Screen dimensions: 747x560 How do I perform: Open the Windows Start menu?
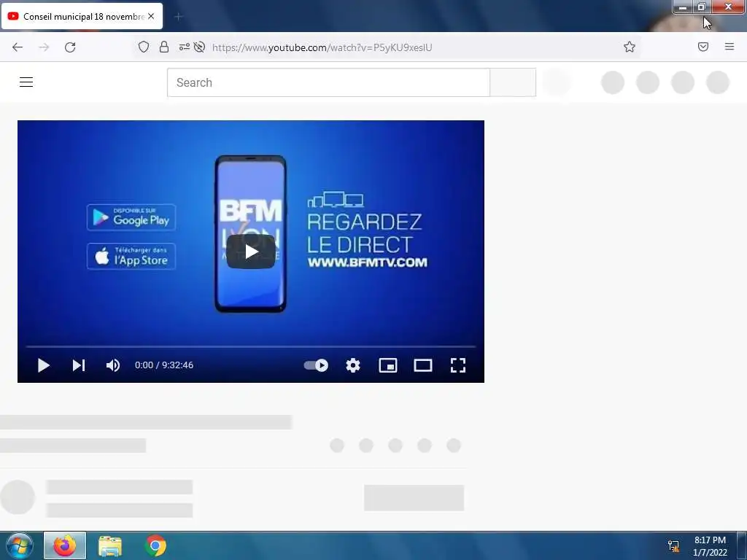[19, 545]
